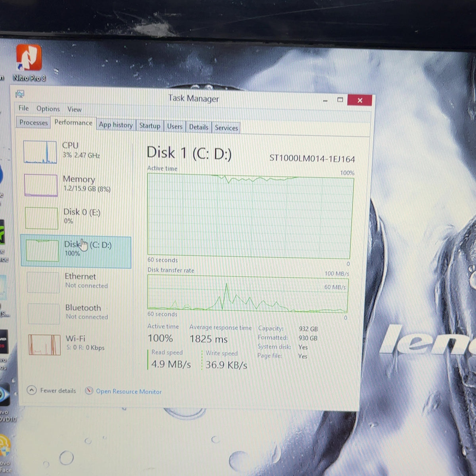This screenshot has height=476, width=476.
Task: Click the ST1000LM014-1EJ164 disk model text
Action: [x=312, y=159]
